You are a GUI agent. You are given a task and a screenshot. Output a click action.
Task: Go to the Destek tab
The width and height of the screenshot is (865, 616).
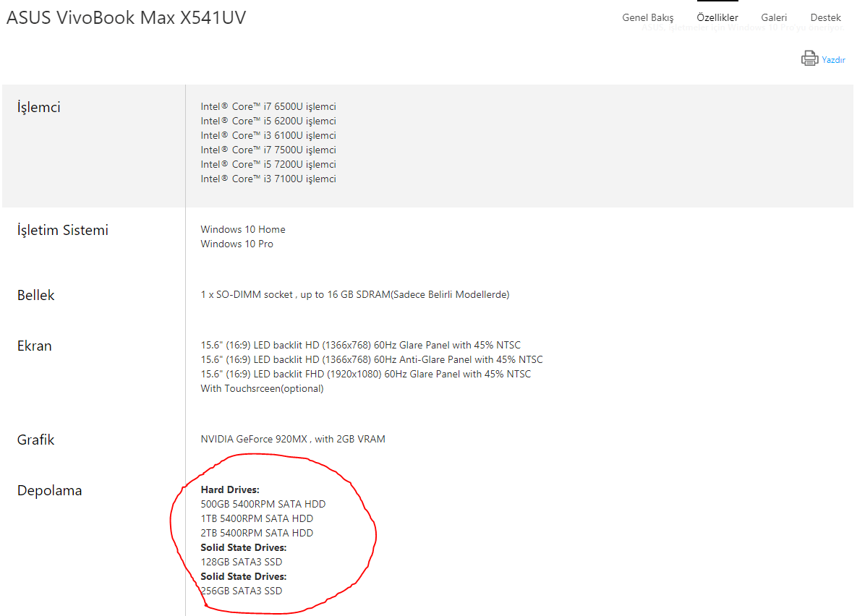click(x=825, y=17)
